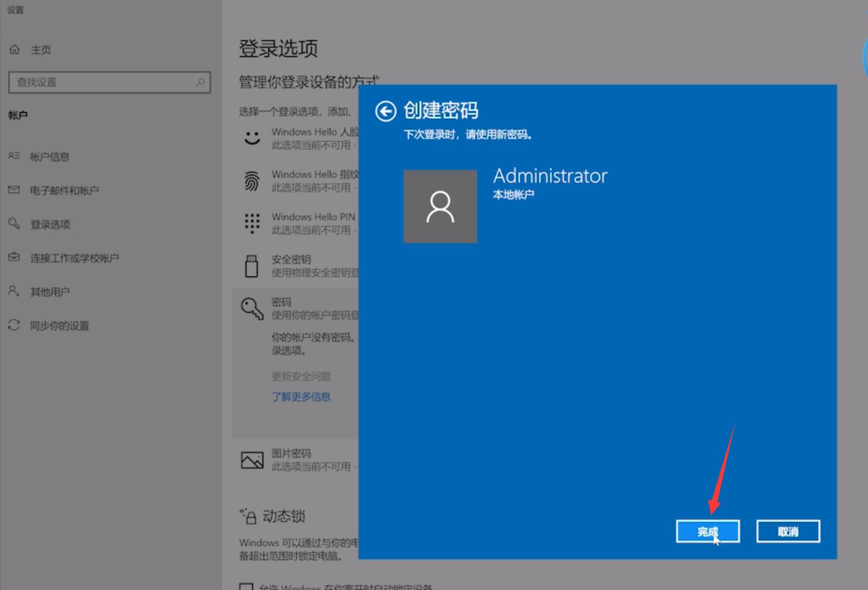Click the 查找设置 search field
Screen dimensions: 868x590
click(110, 82)
